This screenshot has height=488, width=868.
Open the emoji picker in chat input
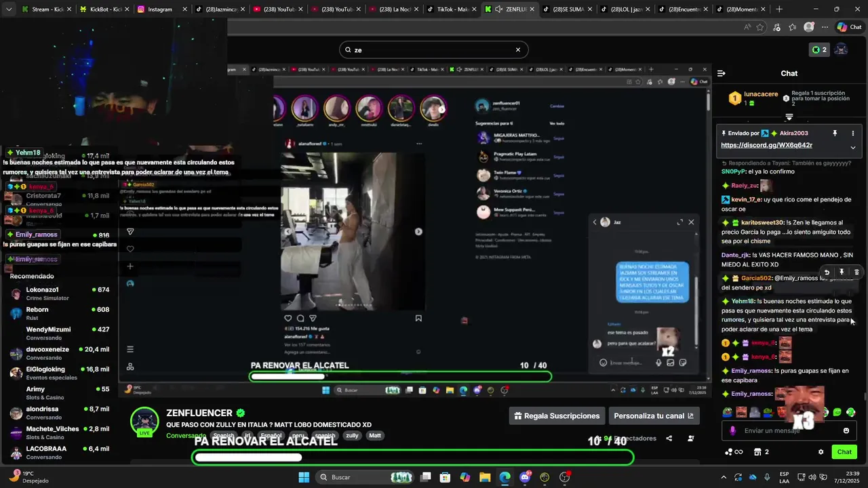coord(846,430)
